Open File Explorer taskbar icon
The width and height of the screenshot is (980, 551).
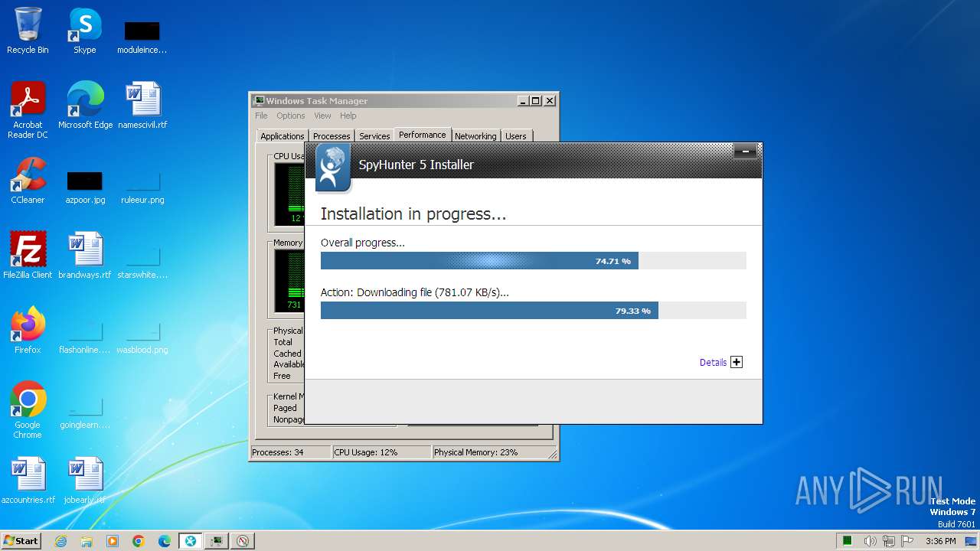tap(87, 541)
